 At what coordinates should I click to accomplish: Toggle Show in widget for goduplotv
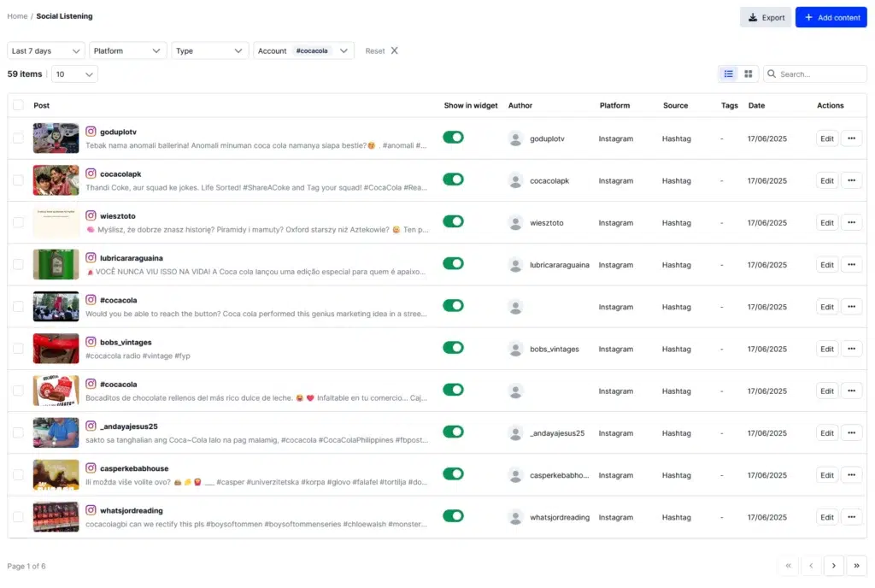click(453, 138)
